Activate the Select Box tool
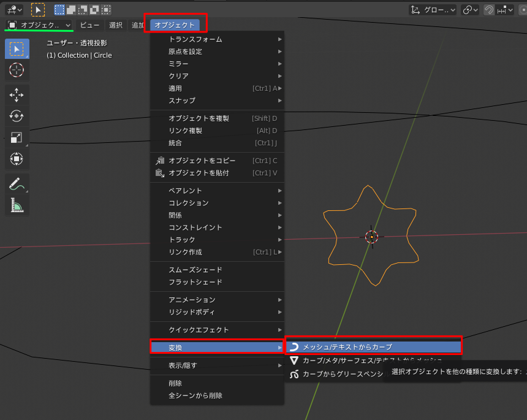This screenshot has height=420, width=527. click(17, 49)
